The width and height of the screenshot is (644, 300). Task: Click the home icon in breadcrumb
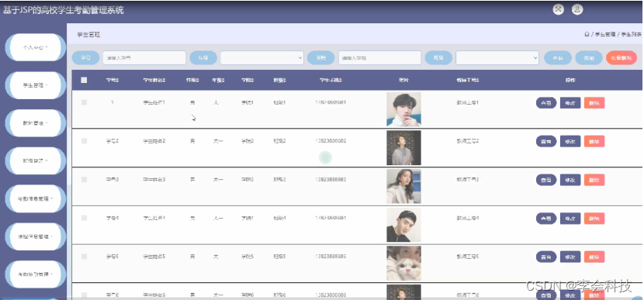pos(587,34)
